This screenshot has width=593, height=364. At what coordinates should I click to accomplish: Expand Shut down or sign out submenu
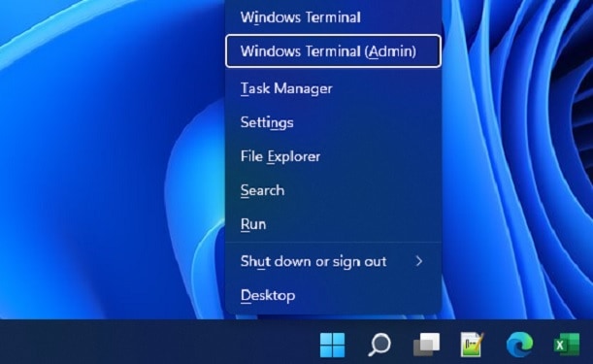(x=333, y=261)
